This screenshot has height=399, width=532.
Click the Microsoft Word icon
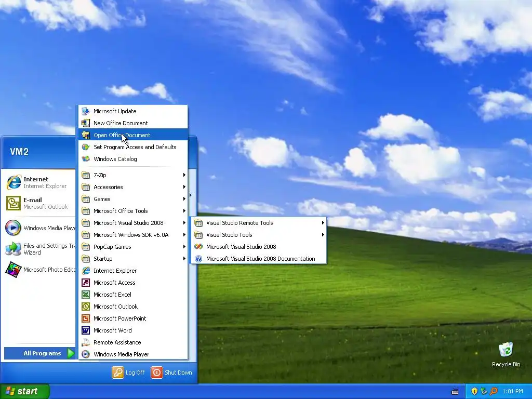tap(86, 330)
